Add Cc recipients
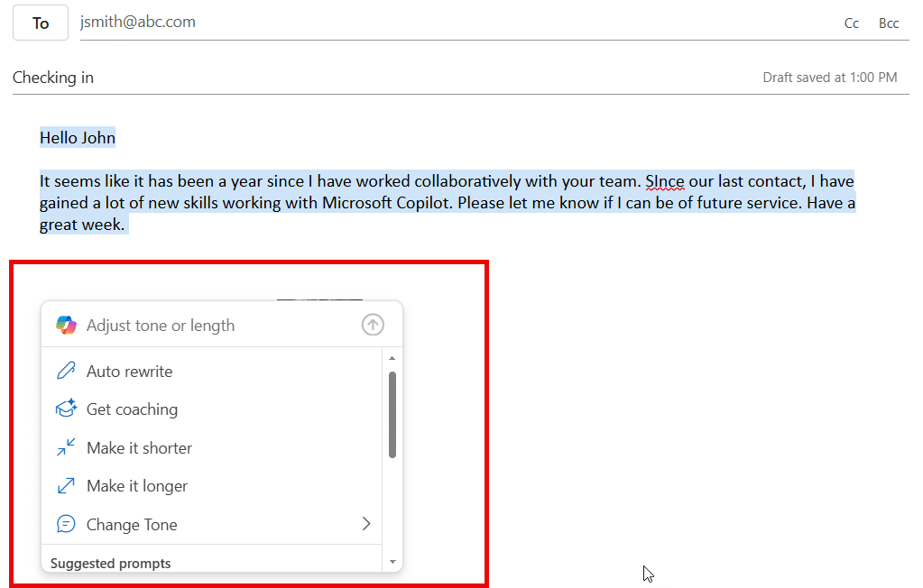923x588 pixels. 851,23
